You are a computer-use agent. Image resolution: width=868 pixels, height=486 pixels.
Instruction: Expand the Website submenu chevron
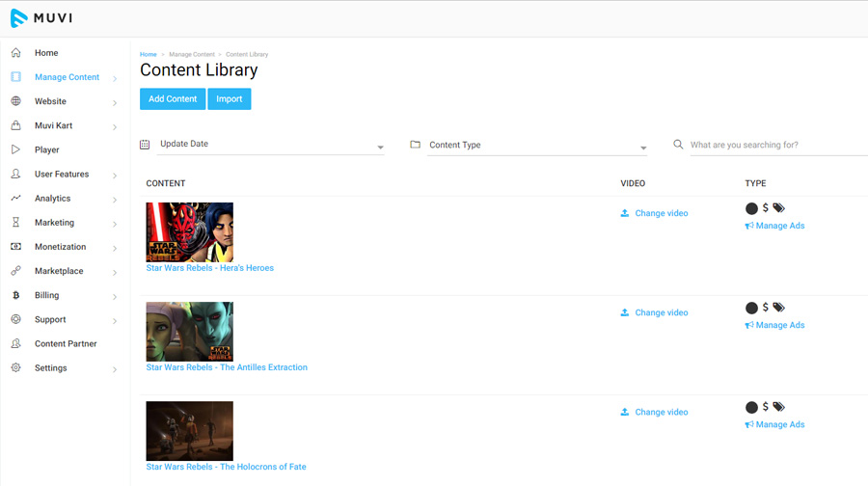(115, 103)
